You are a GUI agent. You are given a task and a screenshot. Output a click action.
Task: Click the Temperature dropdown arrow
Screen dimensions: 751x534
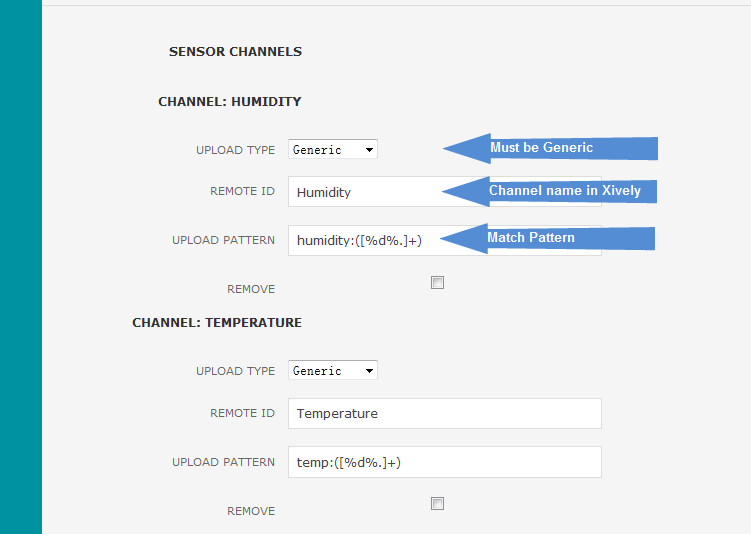[x=369, y=371]
